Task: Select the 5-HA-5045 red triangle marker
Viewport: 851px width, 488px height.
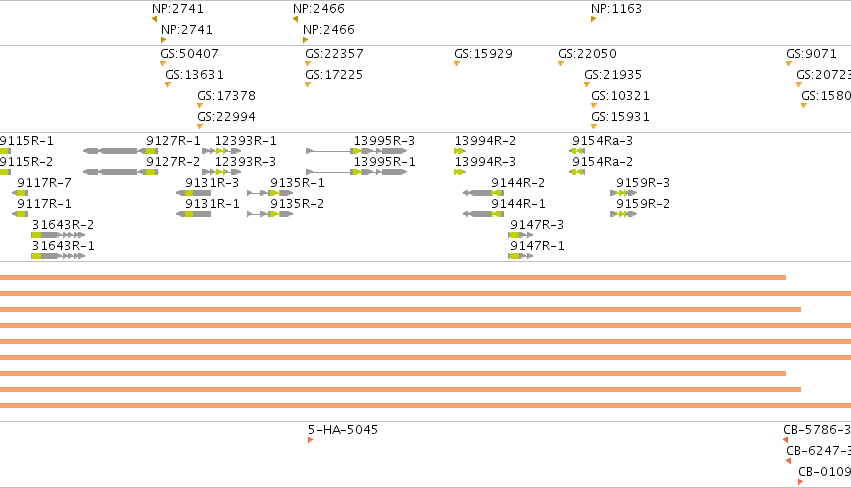Action: coord(310,440)
